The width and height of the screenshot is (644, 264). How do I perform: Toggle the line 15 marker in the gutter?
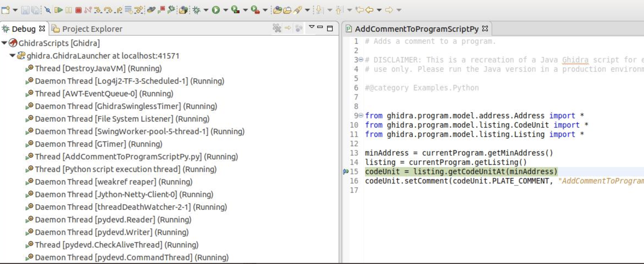(346, 172)
